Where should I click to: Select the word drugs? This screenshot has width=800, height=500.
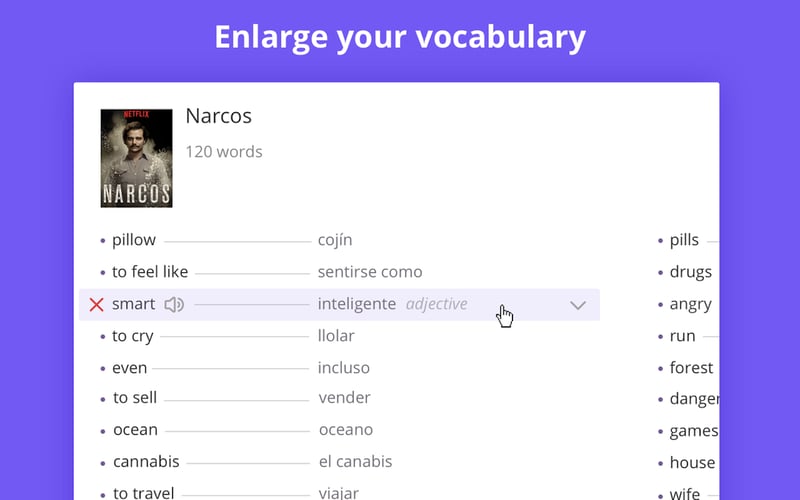pos(690,272)
